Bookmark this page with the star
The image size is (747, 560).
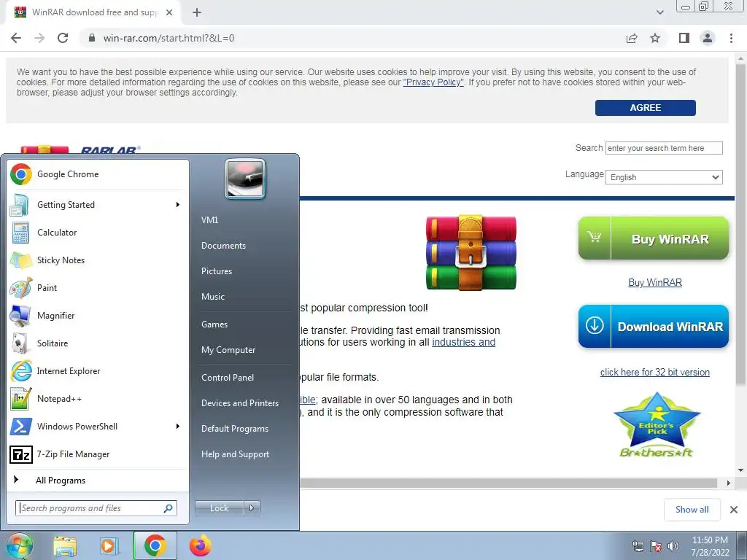click(x=656, y=38)
